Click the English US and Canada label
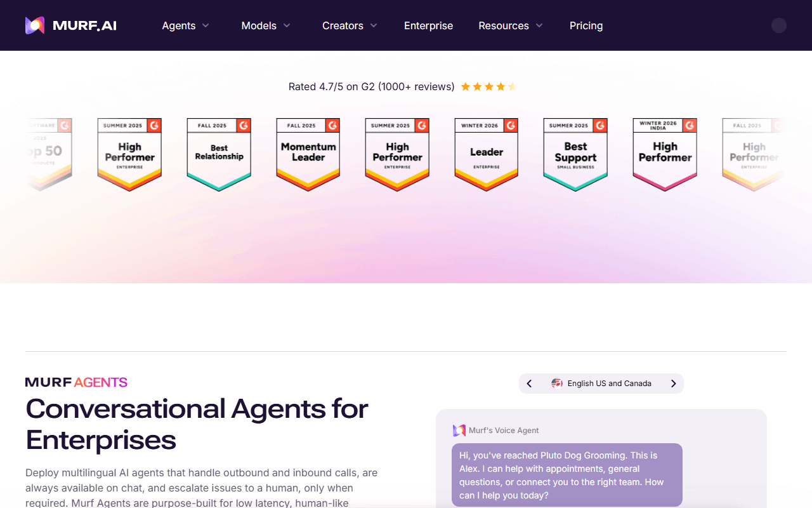Viewport: 812px width, 508px height. pyautogui.click(x=610, y=384)
